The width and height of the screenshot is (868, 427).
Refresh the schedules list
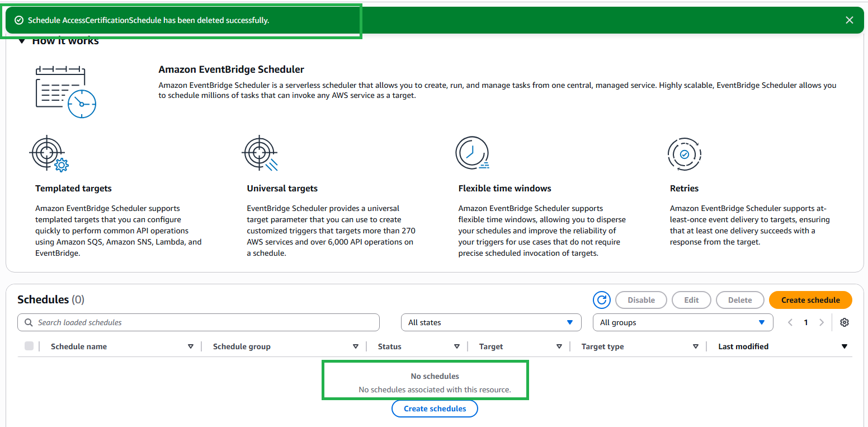pyautogui.click(x=602, y=300)
